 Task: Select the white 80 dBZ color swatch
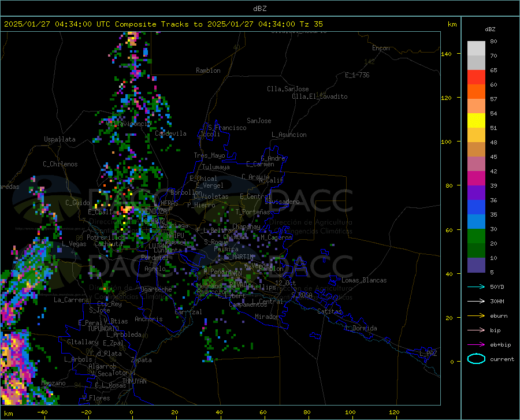coord(476,48)
